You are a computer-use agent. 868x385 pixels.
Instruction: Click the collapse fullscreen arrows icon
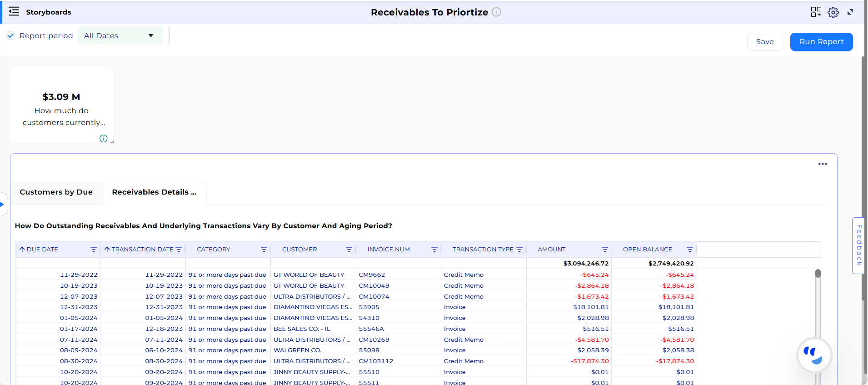pos(850,12)
